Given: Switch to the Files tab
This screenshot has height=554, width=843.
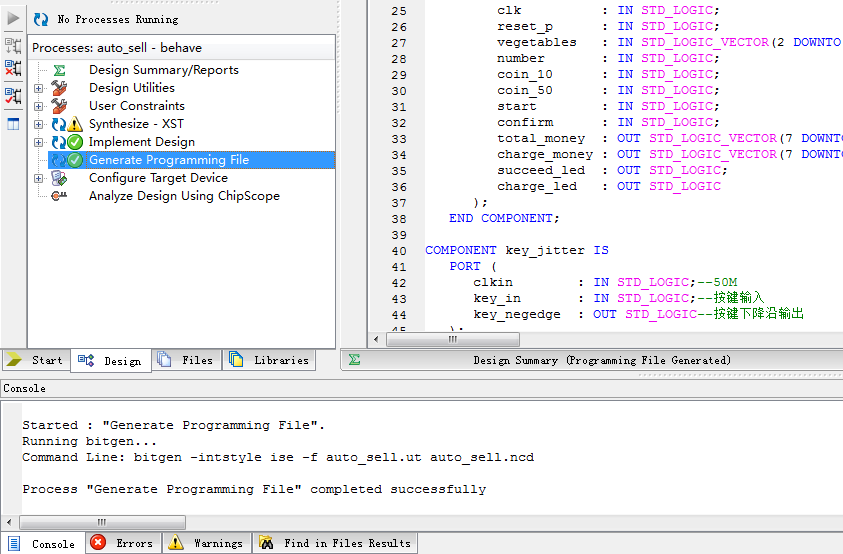Looking at the screenshot, I should tap(186, 360).
